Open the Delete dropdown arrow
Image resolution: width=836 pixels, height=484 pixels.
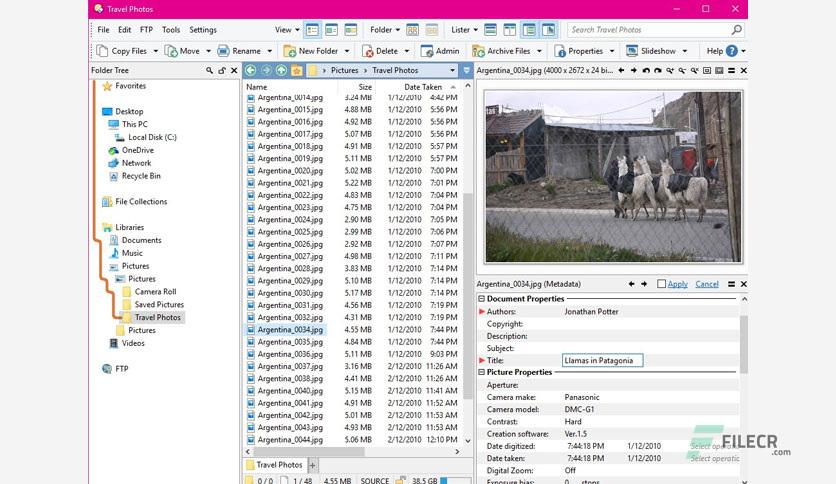(x=407, y=51)
